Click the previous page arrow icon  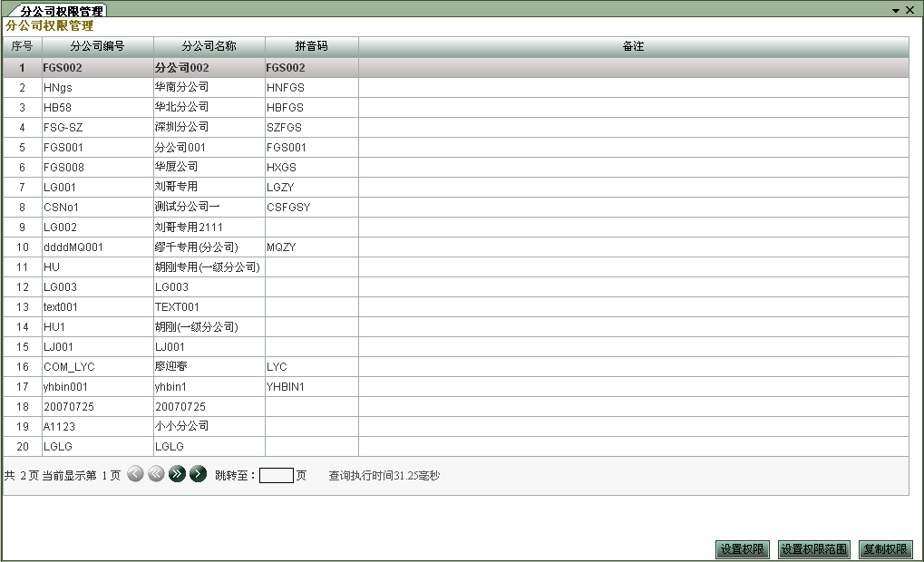(x=134, y=474)
